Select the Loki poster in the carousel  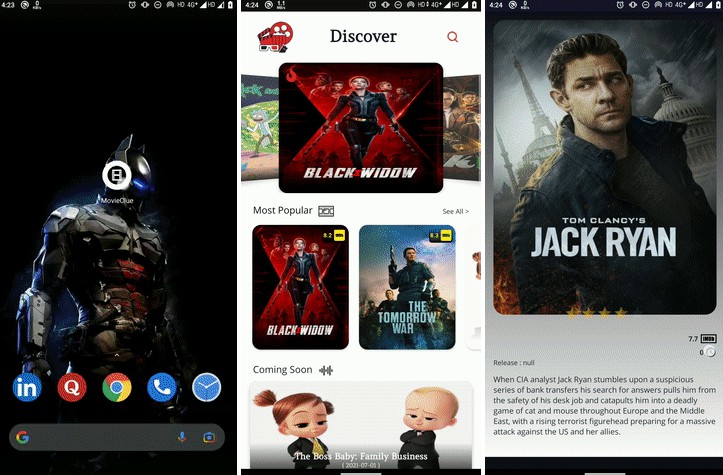462,128
